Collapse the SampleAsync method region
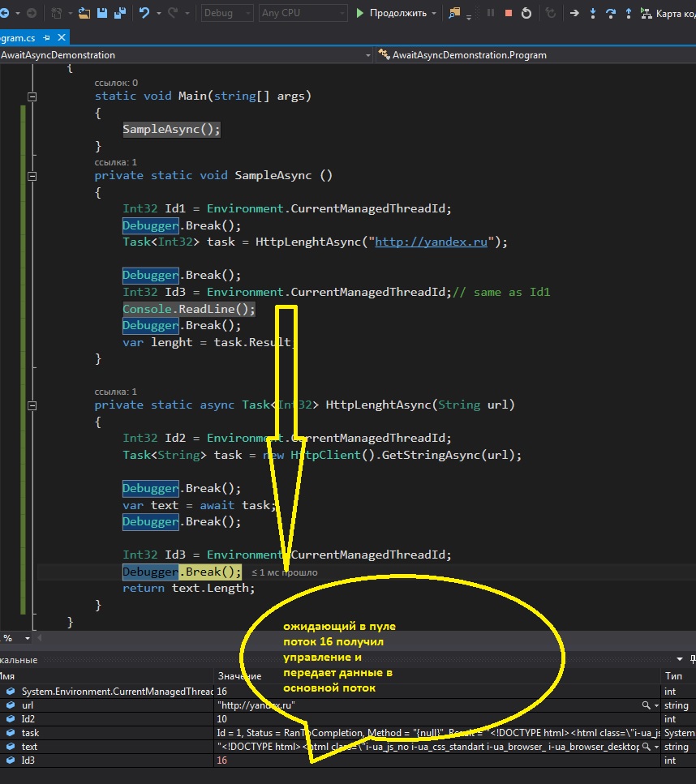Viewport: 696px width, 784px height. (x=31, y=175)
